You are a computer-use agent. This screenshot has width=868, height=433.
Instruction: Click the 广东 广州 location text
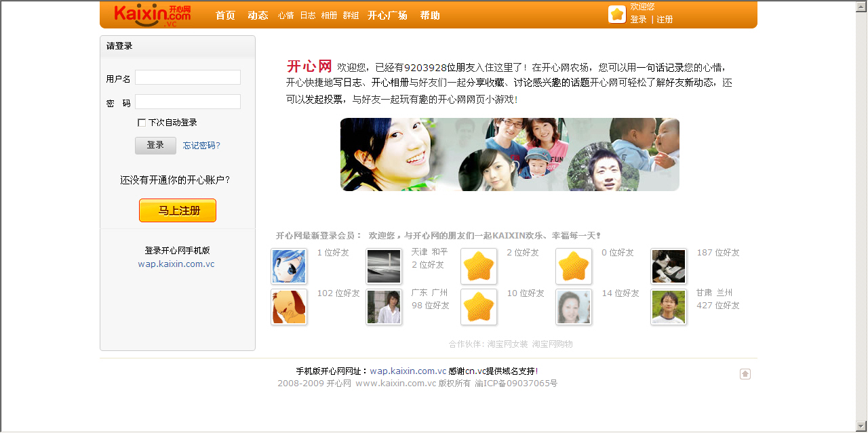point(430,293)
